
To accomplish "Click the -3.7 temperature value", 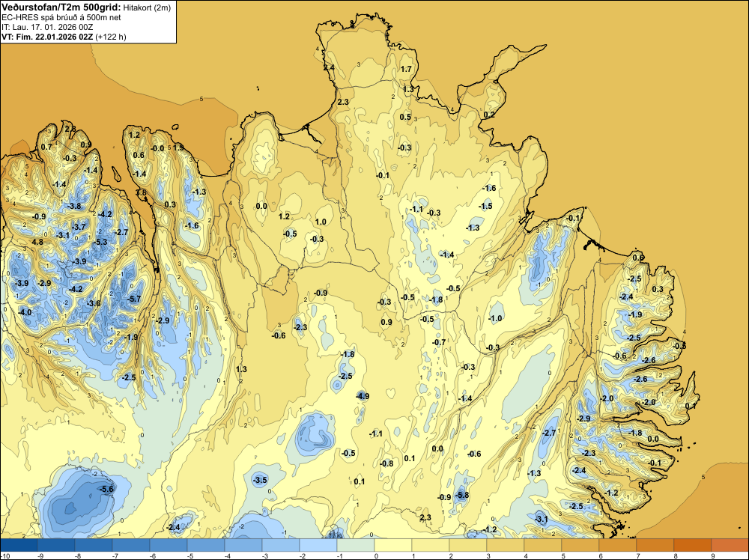I will point(79,227).
